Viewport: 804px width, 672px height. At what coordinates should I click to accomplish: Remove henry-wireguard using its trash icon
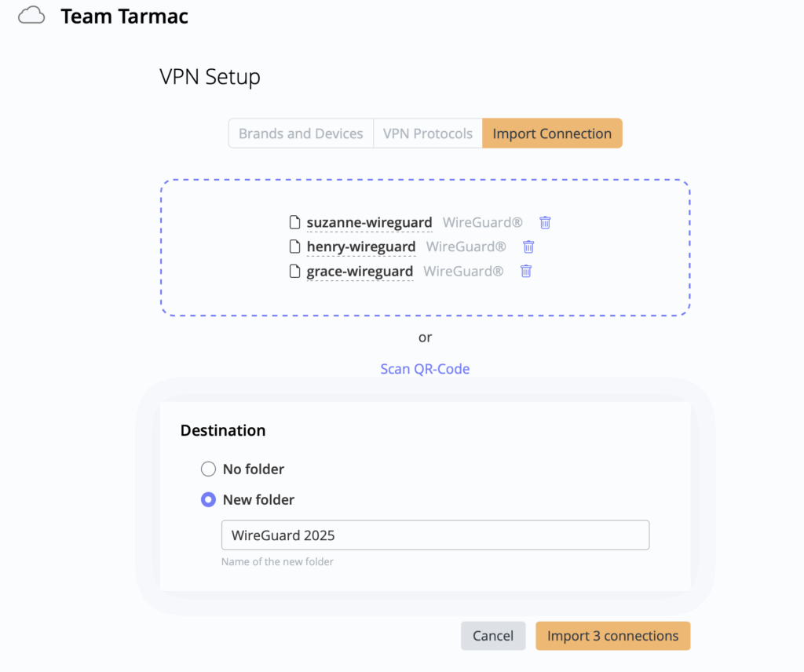pyautogui.click(x=529, y=247)
